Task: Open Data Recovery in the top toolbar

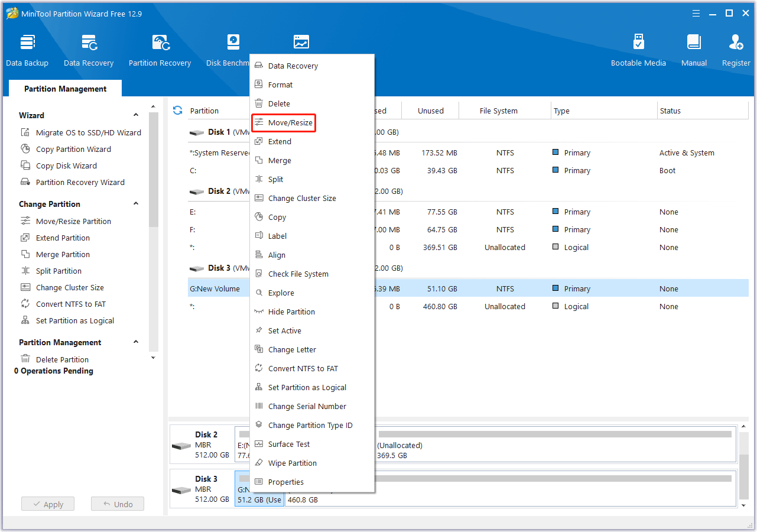Action: [x=89, y=51]
